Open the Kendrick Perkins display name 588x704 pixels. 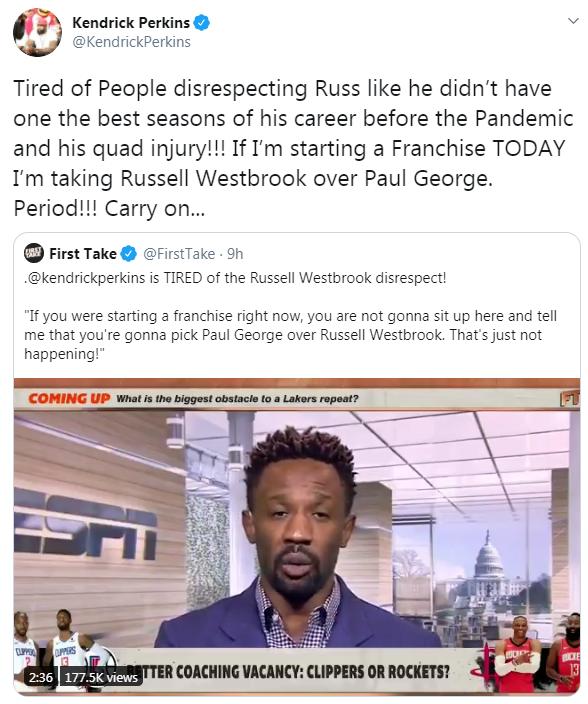tap(131, 23)
